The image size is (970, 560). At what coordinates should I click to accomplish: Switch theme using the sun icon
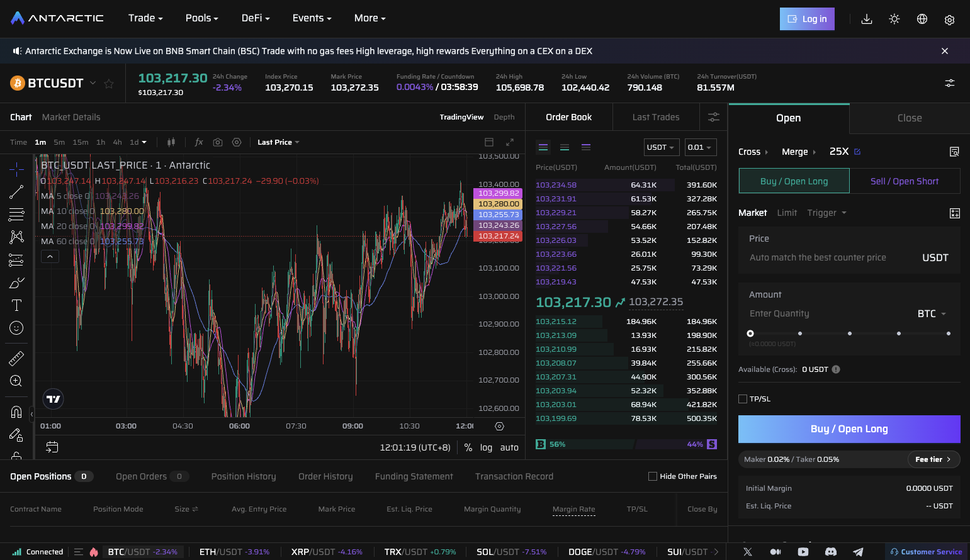(894, 19)
